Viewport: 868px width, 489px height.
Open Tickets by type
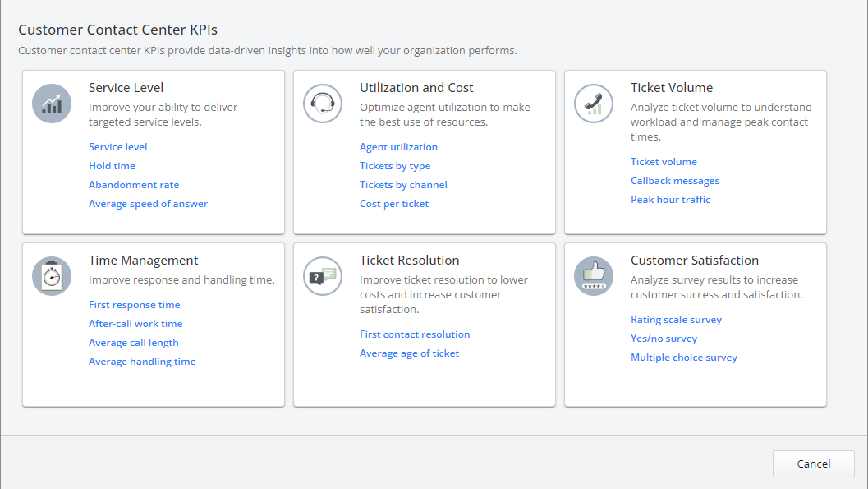pos(395,165)
